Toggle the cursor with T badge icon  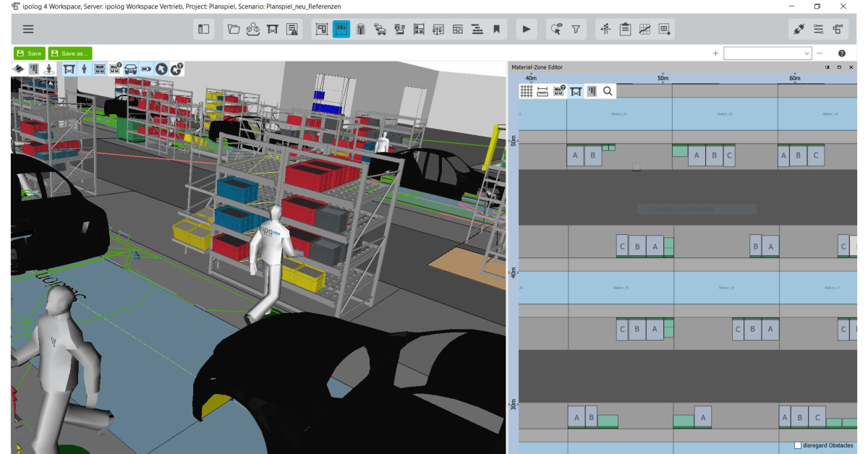[176, 69]
